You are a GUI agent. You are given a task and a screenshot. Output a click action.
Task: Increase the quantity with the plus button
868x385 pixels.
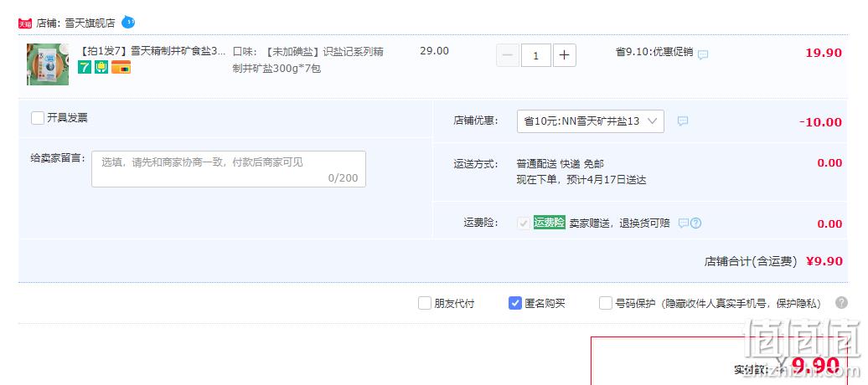pyautogui.click(x=564, y=55)
